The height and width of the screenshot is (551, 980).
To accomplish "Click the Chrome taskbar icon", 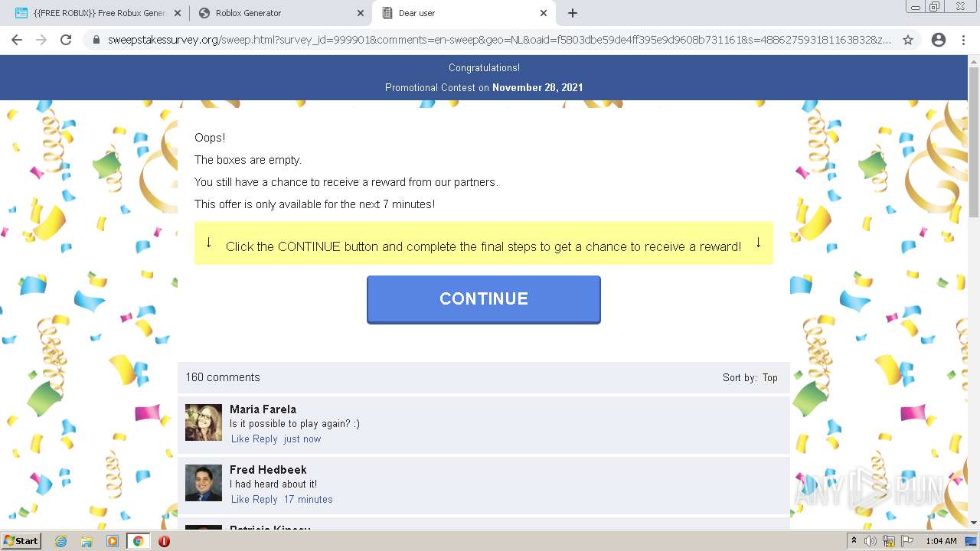I will coord(139,541).
